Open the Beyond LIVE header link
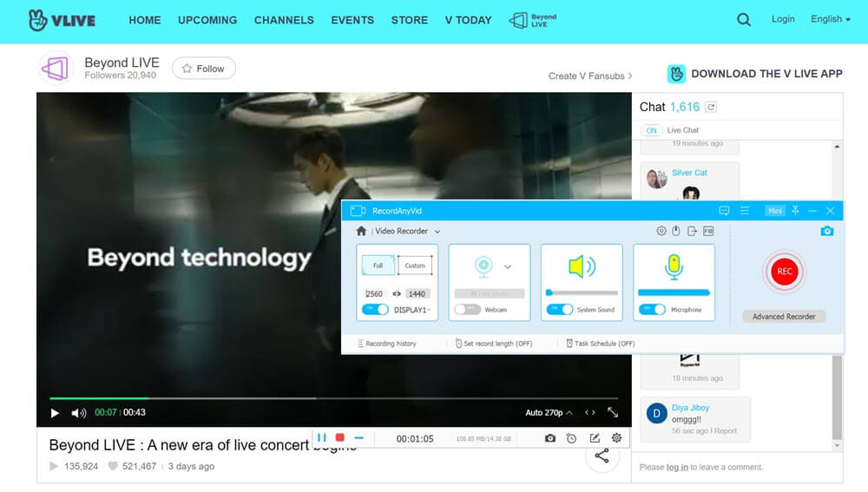 (x=533, y=21)
